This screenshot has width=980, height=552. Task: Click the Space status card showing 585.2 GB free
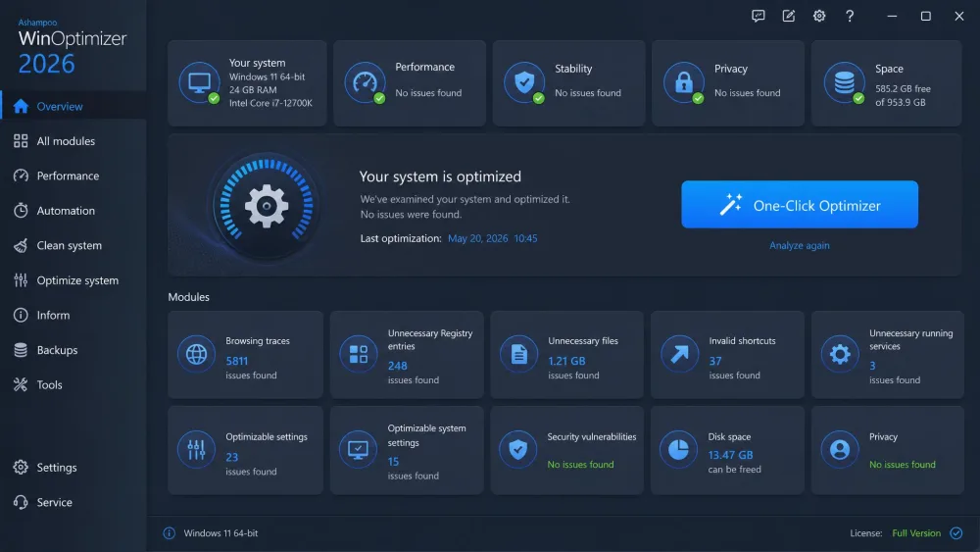(x=886, y=83)
